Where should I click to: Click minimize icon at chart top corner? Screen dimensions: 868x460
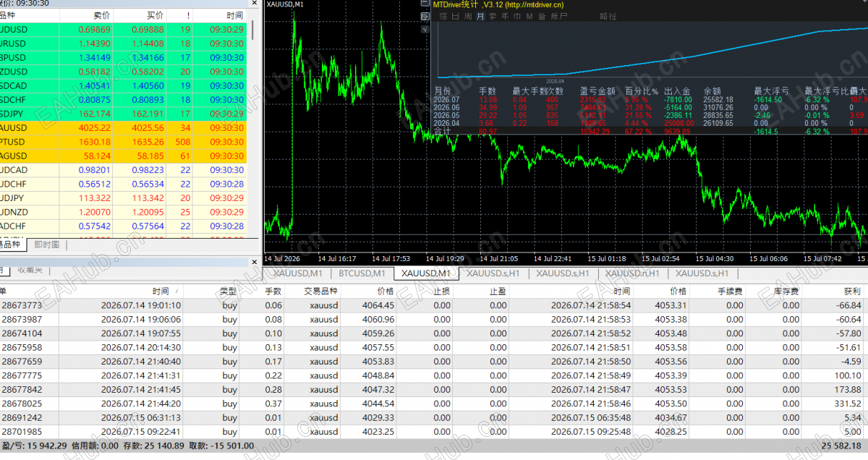coord(425,4)
